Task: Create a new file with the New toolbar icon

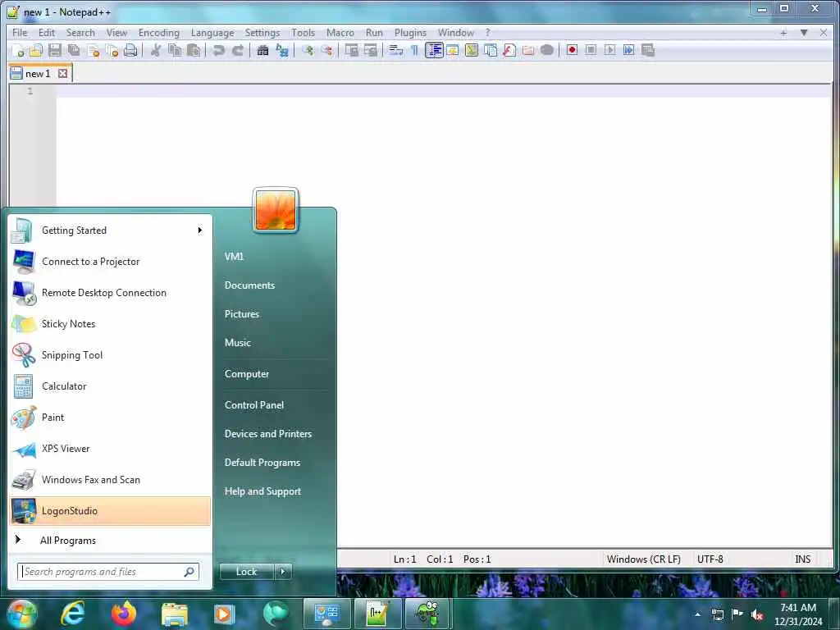Action: point(18,51)
